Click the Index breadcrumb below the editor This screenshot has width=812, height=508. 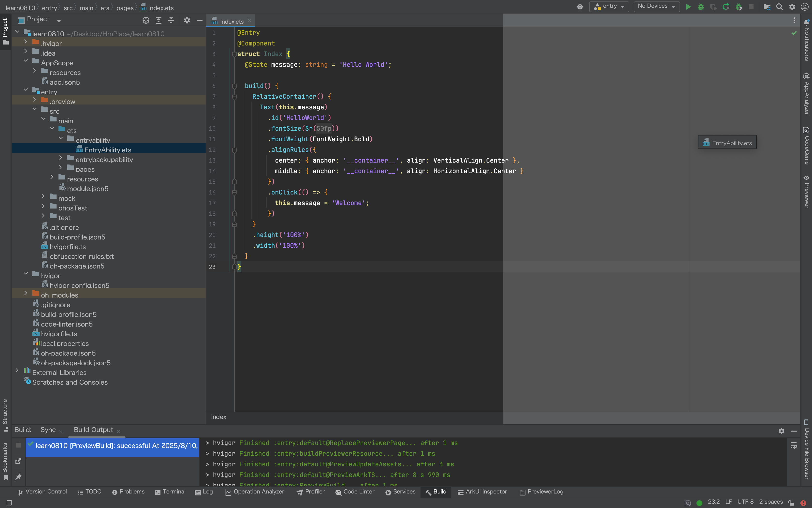coord(218,417)
